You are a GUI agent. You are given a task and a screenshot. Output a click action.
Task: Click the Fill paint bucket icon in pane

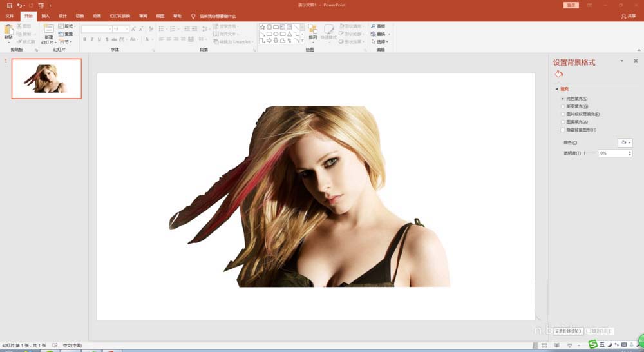pos(558,74)
